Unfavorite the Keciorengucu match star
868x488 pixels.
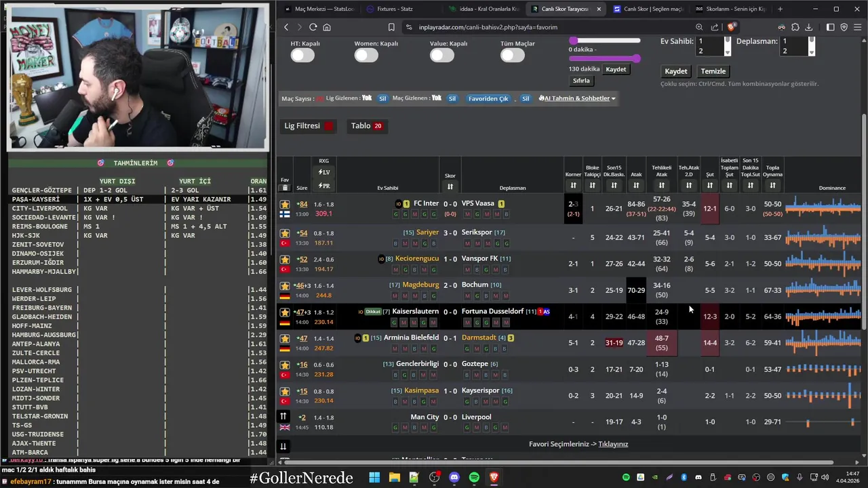[285, 260]
